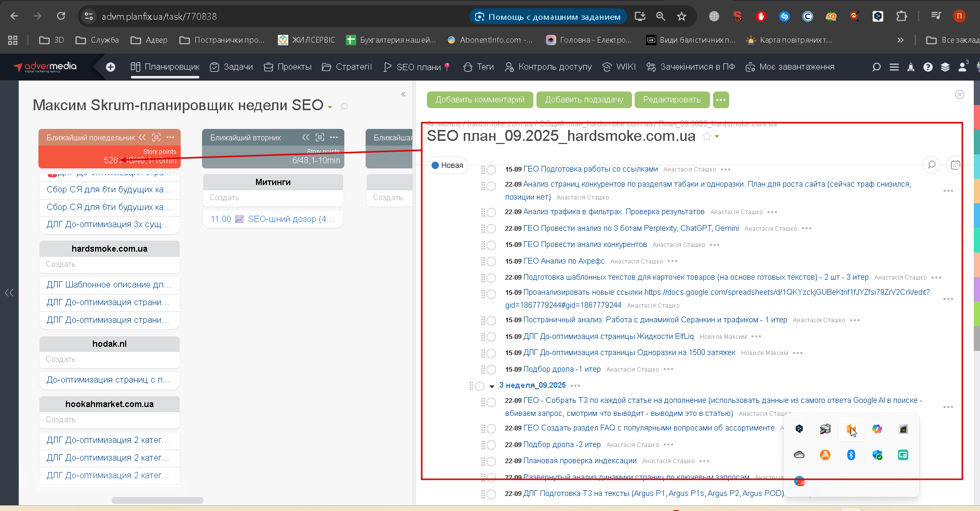Viewport: 980px width, 511px height.
Task: Click the Редактировать button
Action: [672, 100]
